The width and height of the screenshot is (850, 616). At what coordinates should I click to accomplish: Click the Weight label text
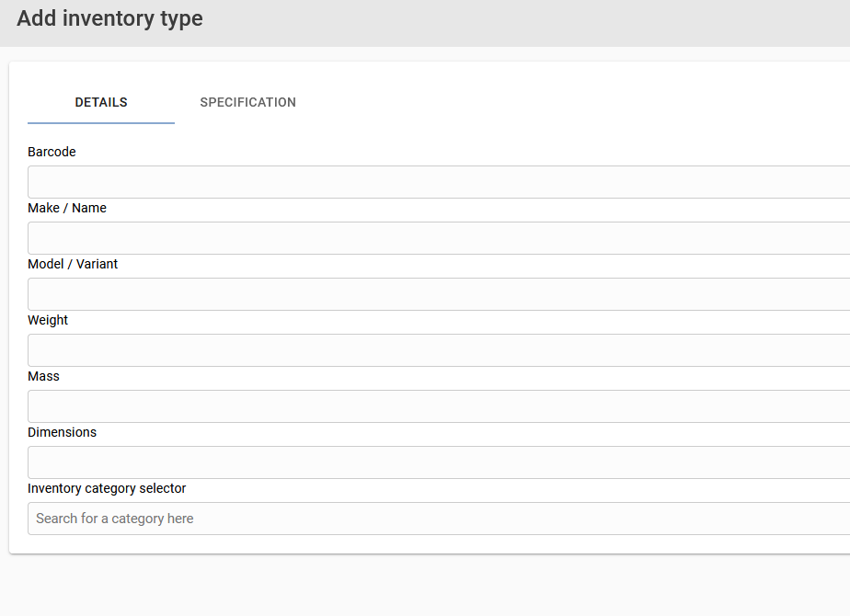tap(48, 320)
